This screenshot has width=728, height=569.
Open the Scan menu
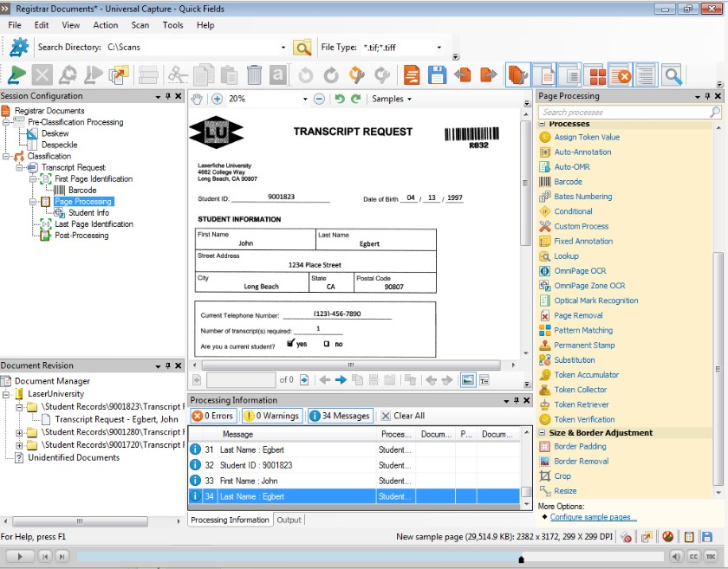pyautogui.click(x=140, y=25)
